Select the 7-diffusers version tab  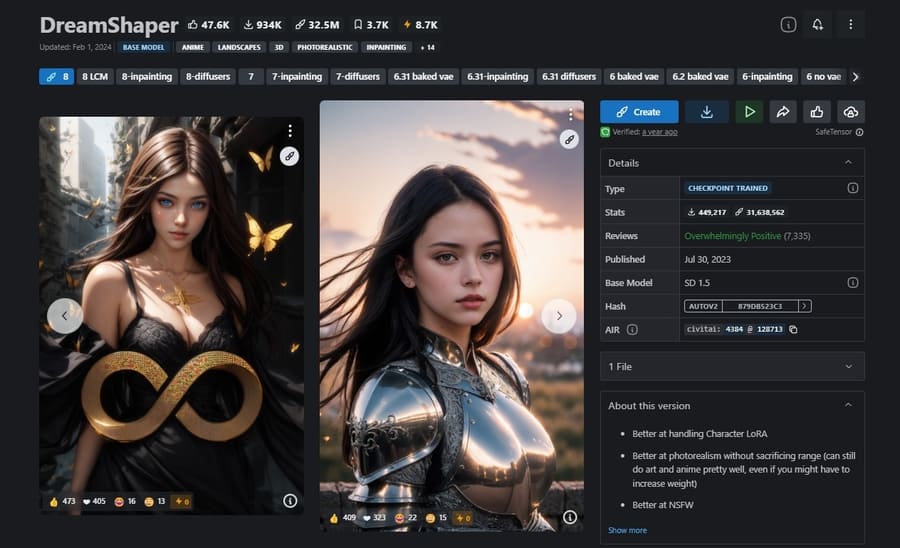click(x=358, y=76)
